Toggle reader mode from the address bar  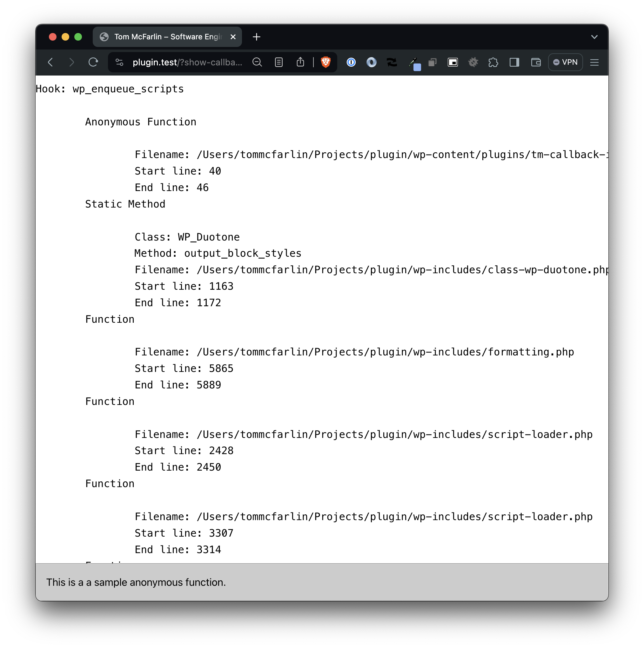click(278, 62)
